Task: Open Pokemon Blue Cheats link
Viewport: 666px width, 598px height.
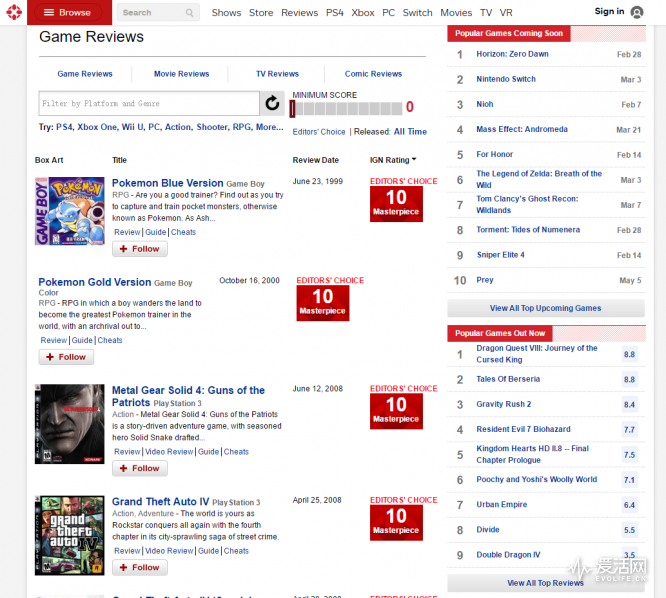Action: [183, 232]
